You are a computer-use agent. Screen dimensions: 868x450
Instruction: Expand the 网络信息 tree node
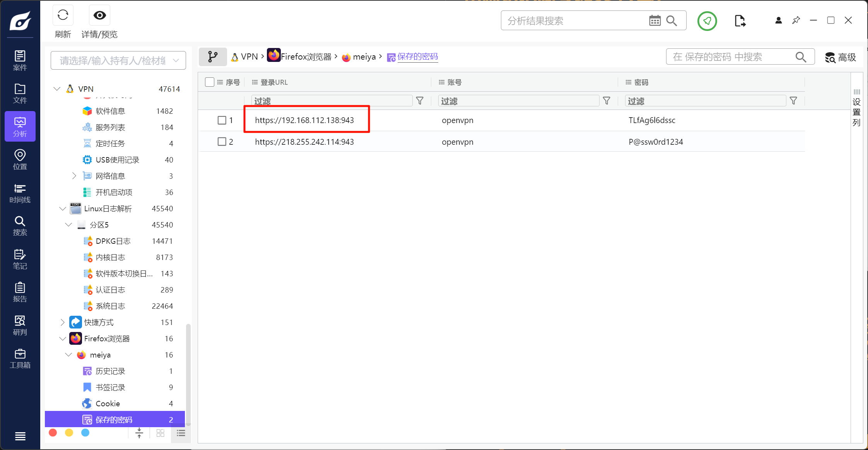[x=74, y=176]
